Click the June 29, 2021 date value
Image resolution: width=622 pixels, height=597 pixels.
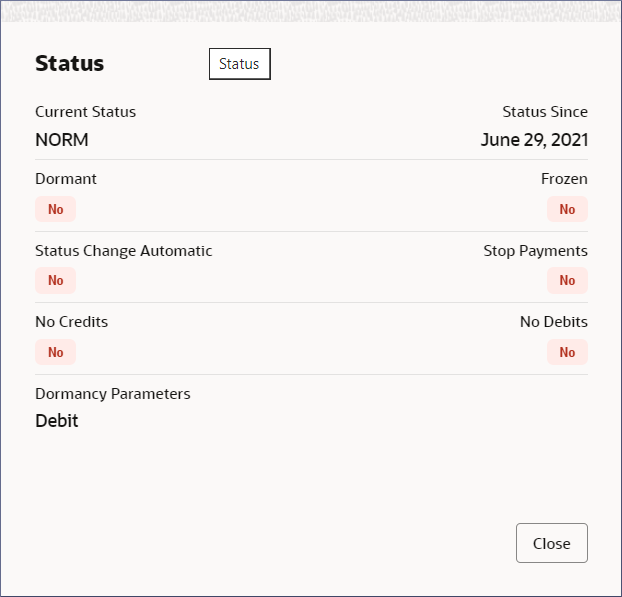coord(534,140)
